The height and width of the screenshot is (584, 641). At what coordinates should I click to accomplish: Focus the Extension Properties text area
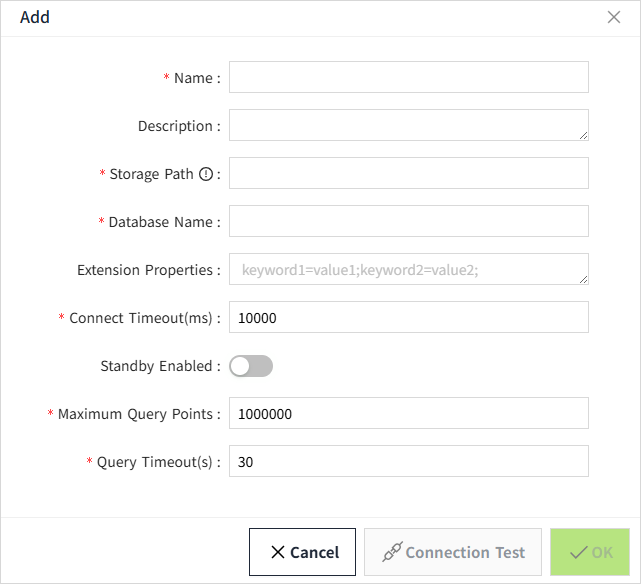408,269
